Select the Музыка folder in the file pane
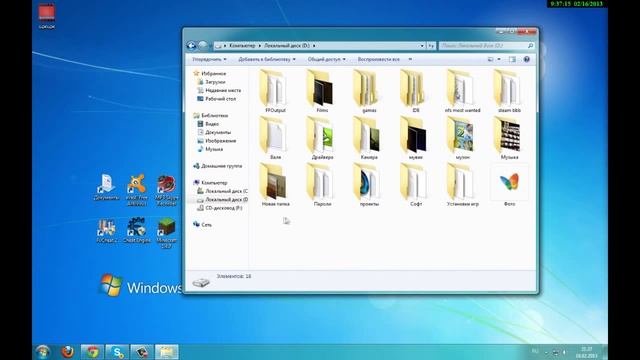The image size is (640, 360). point(509,138)
